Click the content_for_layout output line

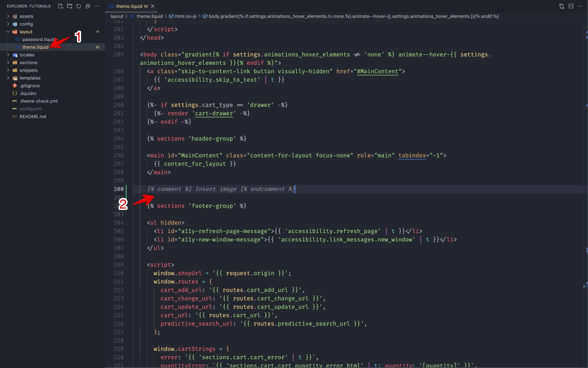[x=195, y=164]
